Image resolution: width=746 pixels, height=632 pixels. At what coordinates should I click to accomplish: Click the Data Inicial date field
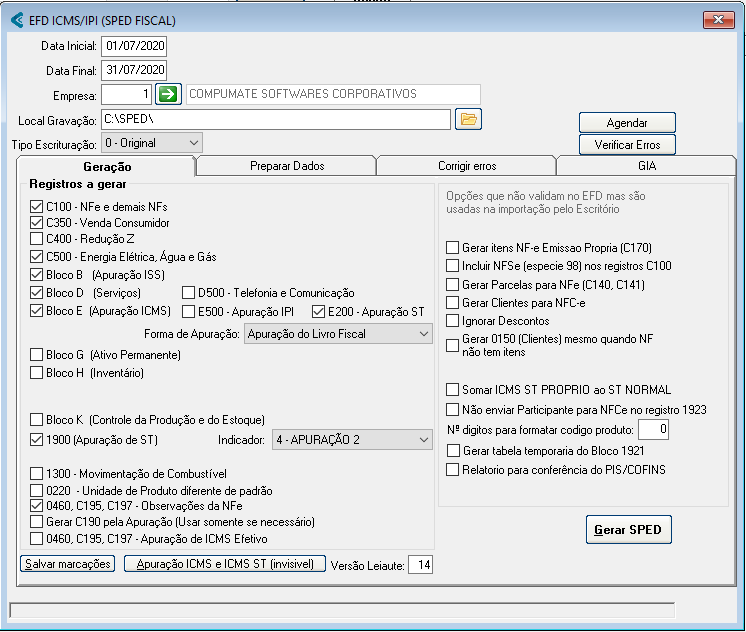[134, 46]
